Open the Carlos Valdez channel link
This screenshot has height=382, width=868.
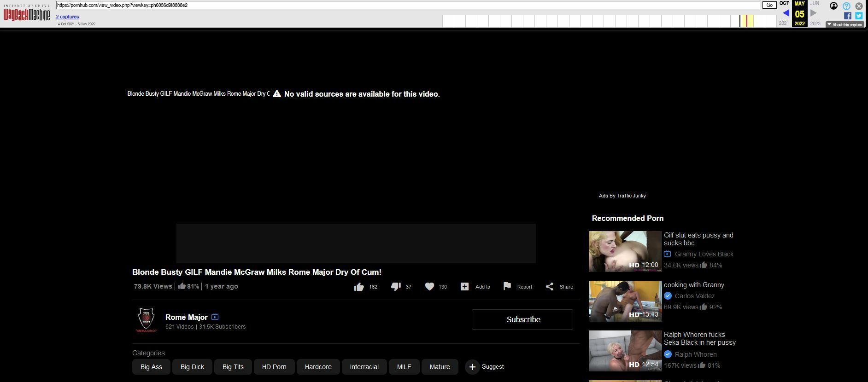695,296
